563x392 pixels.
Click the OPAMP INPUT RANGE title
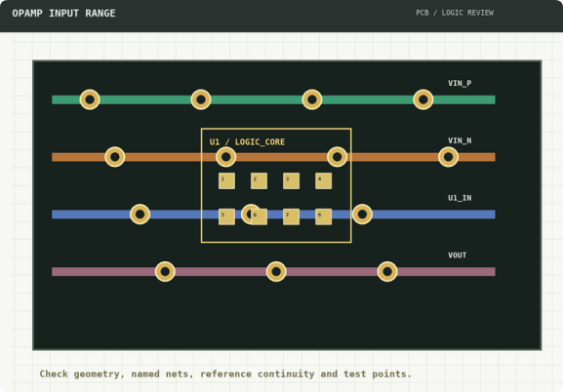point(64,14)
